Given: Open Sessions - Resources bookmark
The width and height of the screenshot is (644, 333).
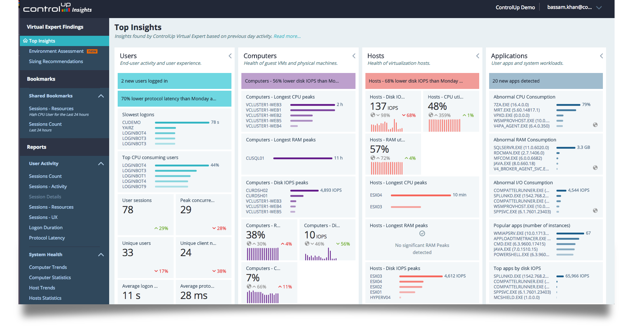Looking at the screenshot, I should 59,111.
